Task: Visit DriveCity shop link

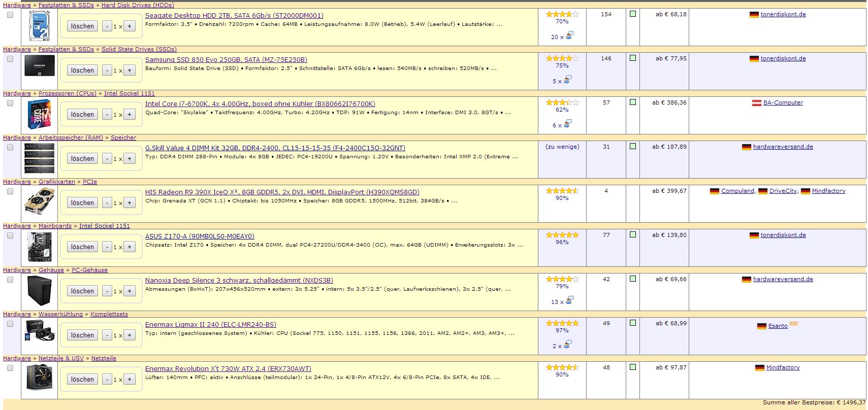Action: click(x=783, y=191)
